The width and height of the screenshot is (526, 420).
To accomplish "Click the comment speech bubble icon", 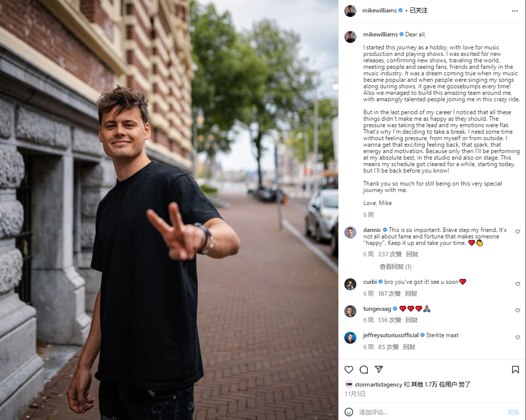I will [x=364, y=370].
